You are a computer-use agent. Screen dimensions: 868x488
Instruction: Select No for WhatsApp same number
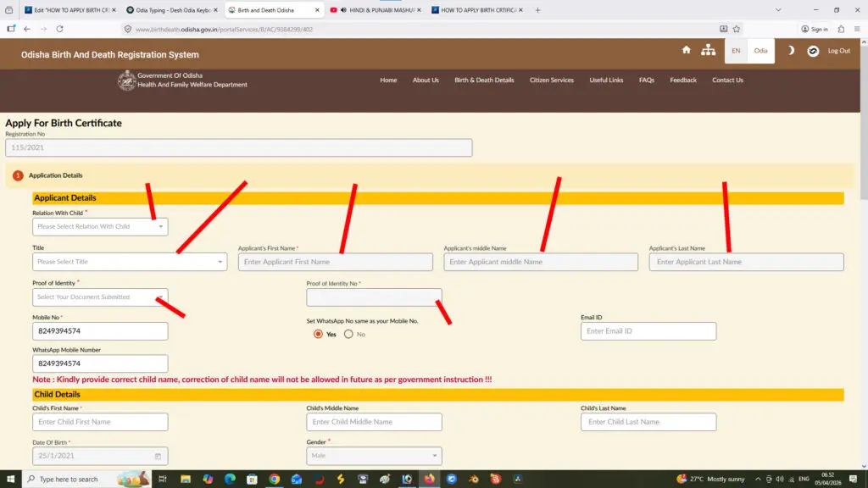[348, 334]
